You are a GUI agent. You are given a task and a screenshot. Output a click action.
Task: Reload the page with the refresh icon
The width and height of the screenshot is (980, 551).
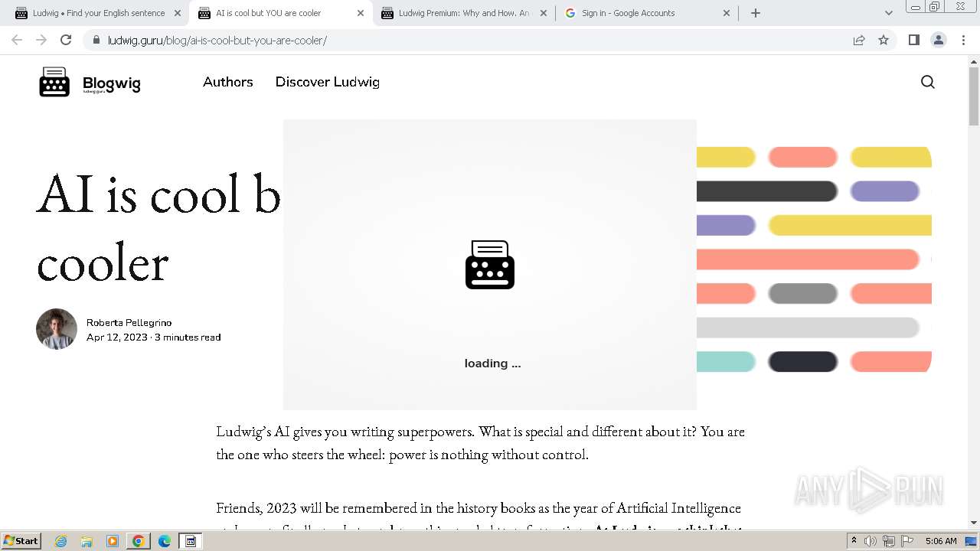66,40
